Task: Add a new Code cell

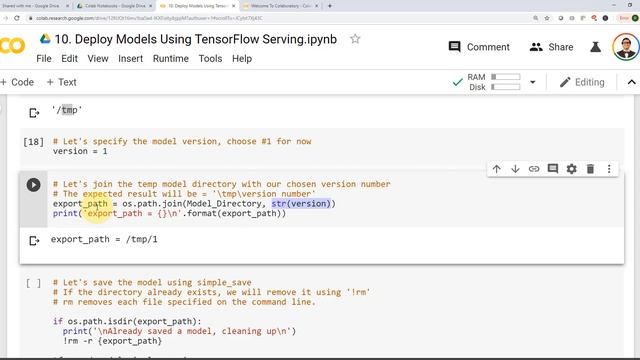Action: coord(17,82)
